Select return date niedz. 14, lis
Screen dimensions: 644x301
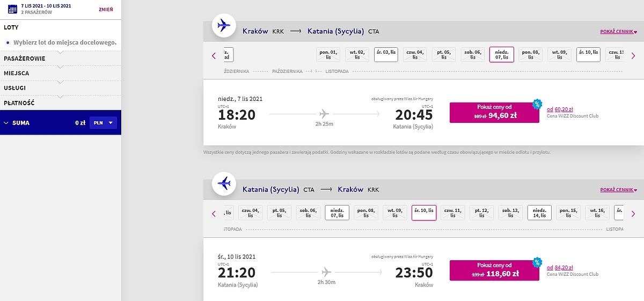[x=540, y=213]
